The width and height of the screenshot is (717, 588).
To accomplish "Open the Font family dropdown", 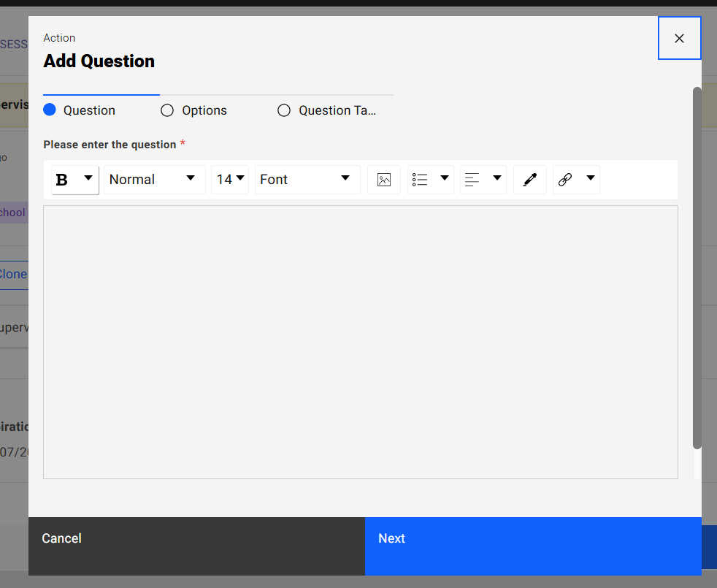I will [307, 180].
